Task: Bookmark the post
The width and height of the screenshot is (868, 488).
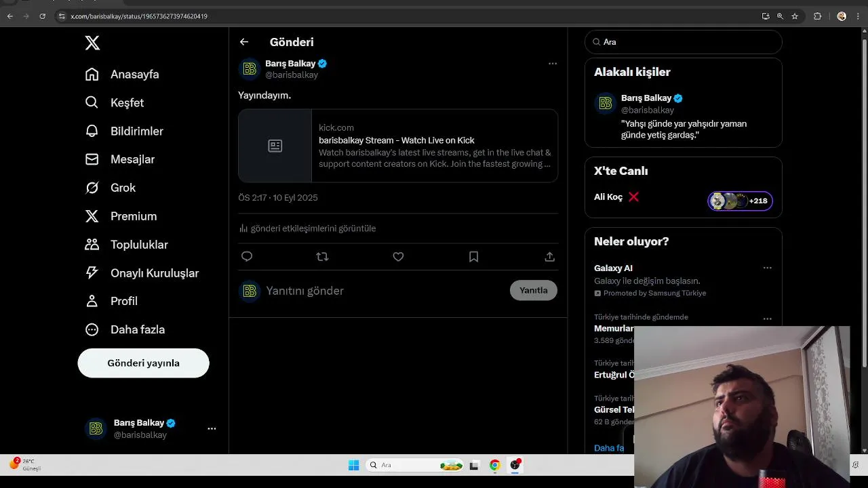Action: click(x=474, y=257)
